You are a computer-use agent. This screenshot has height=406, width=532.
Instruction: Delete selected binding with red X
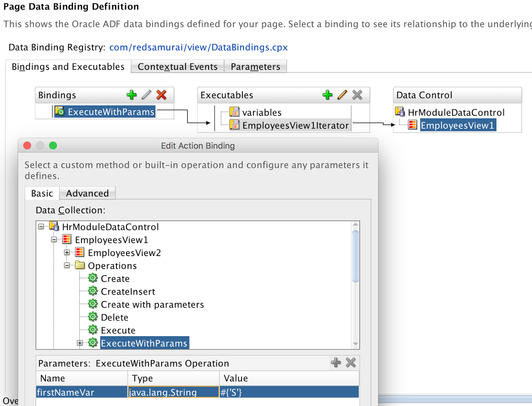[161, 95]
